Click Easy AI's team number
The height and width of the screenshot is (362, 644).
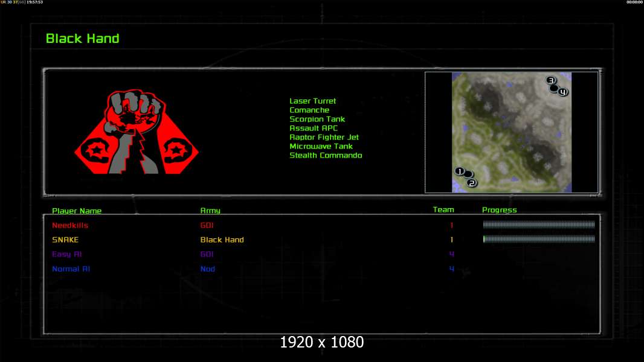click(x=452, y=254)
